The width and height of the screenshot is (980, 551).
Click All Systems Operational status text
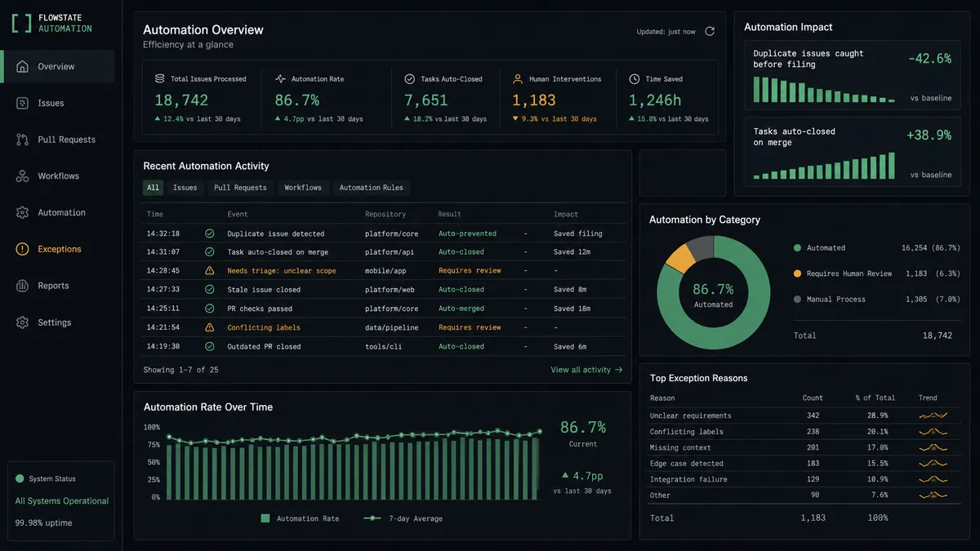tap(62, 501)
